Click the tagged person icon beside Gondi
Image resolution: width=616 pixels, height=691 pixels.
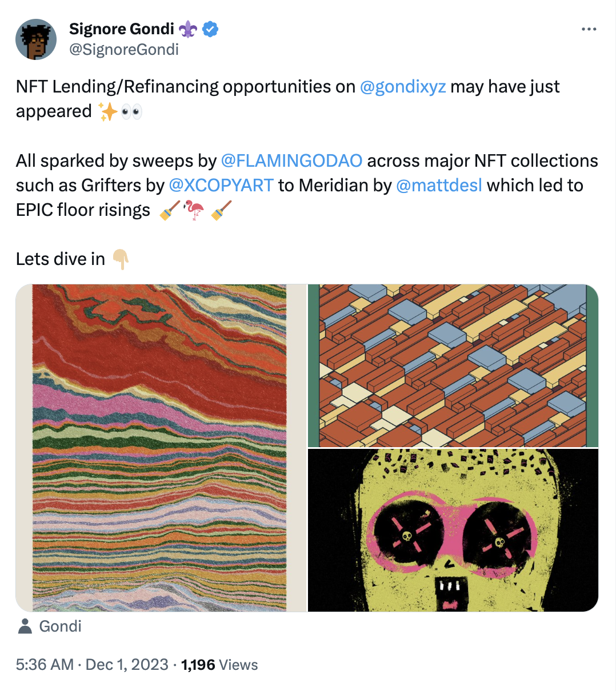click(x=25, y=626)
